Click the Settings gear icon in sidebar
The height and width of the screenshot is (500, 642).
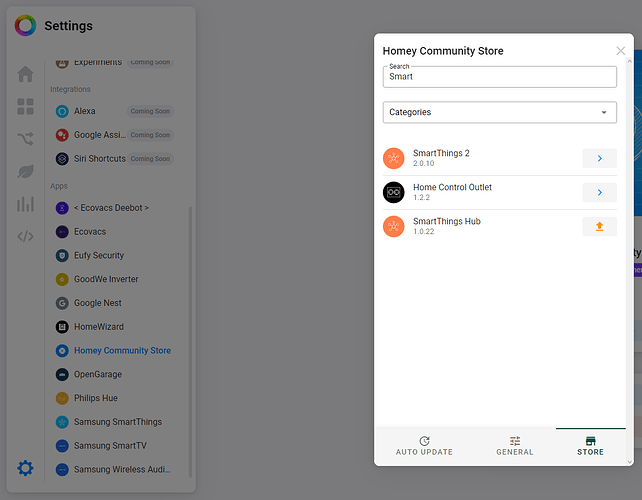tap(25, 468)
